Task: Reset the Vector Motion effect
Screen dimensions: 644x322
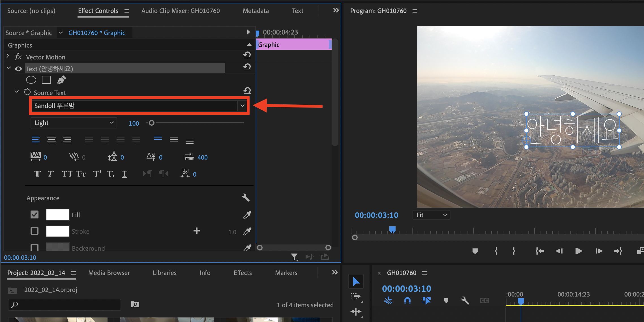Action: tap(247, 55)
